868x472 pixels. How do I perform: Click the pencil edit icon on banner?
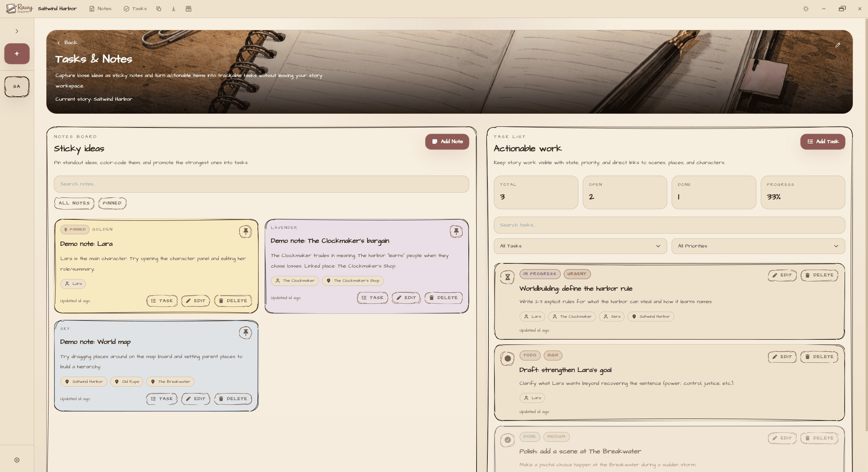837,45
